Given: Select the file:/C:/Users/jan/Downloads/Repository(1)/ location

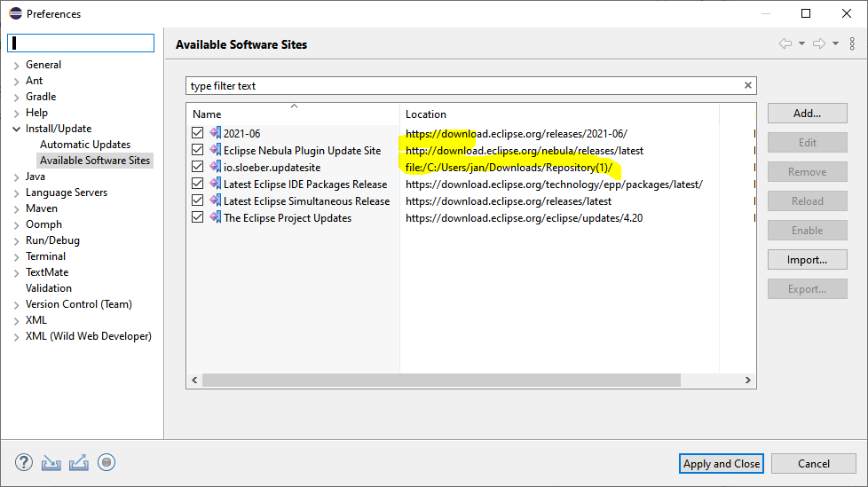Looking at the screenshot, I should pos(509,167).
